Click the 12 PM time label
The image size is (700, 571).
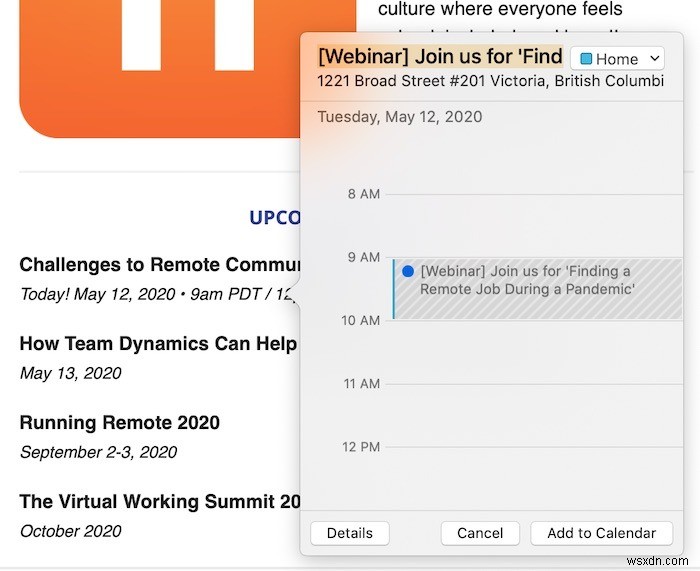point(361,447)
